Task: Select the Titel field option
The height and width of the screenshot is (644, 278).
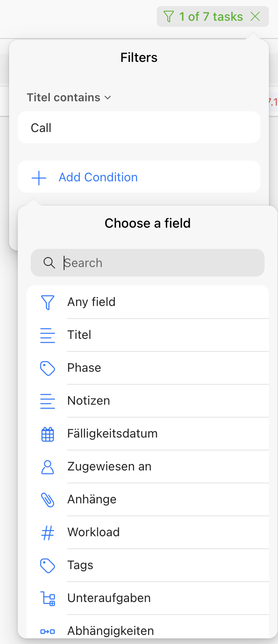Action: click(79, 335)
